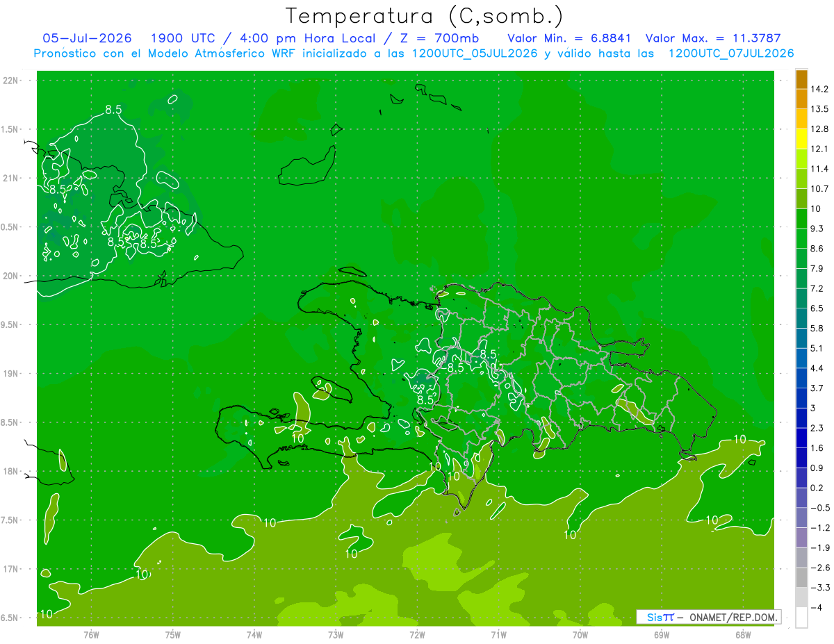Click the "70W" longitude axis label
The image size is (834, 644).
[x=580, y=634]
